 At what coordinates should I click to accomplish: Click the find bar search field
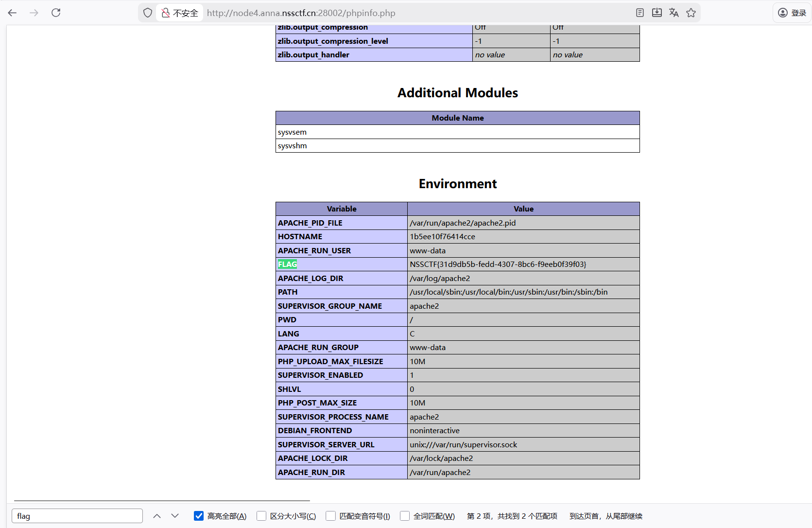[x=77, y=516]
